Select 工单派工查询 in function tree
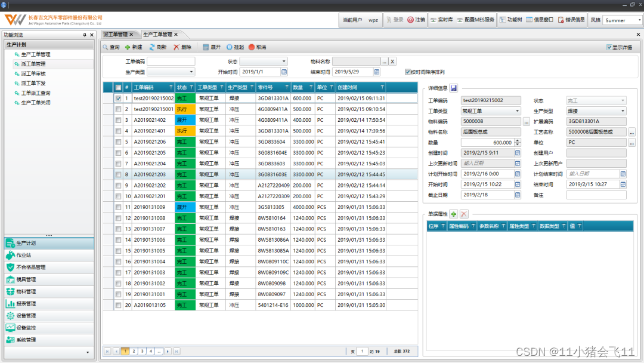644x363 pixels. point(36,93)
